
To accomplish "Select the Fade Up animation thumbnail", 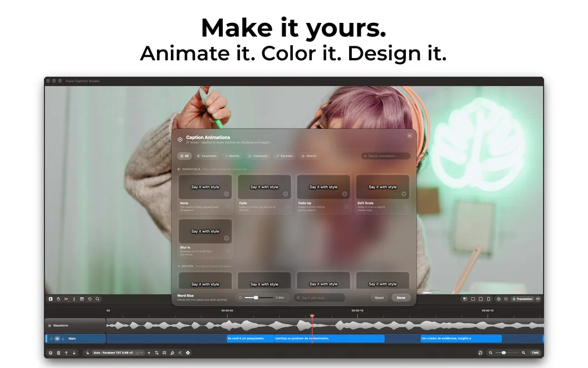I will 324,187.
